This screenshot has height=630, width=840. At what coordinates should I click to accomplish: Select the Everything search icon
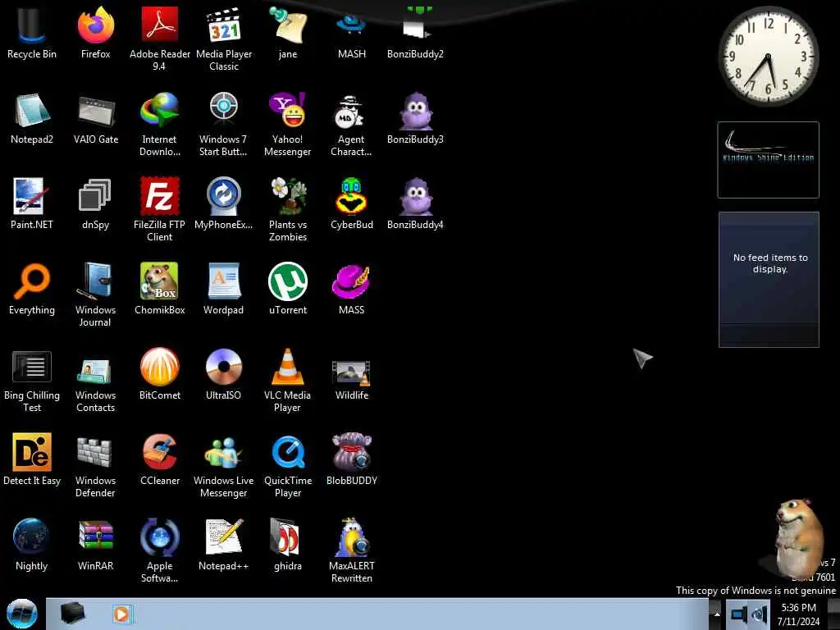click(x=32, y=289)
